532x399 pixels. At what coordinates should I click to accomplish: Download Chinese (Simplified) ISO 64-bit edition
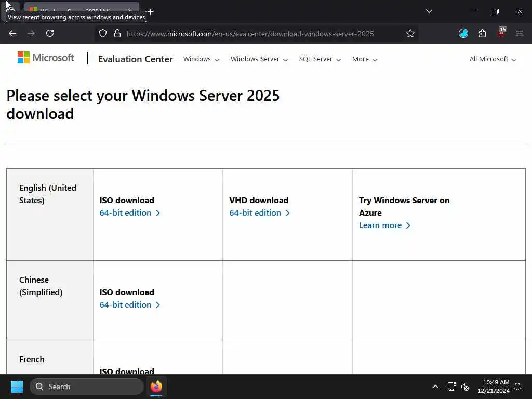129,304
